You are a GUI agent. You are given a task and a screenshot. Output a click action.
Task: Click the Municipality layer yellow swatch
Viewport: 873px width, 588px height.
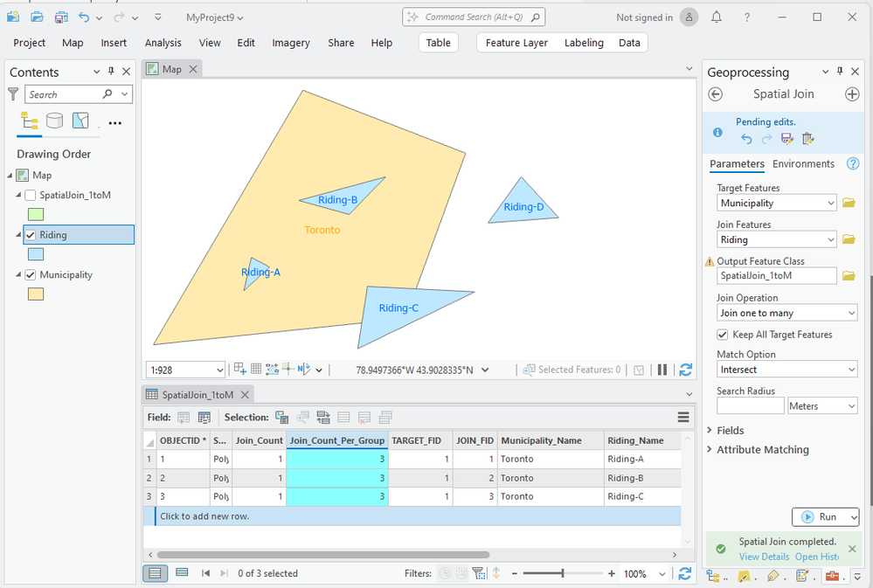36,294
